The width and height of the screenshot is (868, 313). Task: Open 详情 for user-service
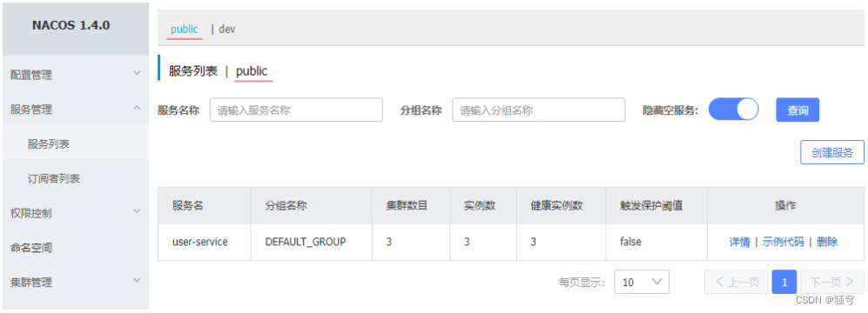pos(739,242)
